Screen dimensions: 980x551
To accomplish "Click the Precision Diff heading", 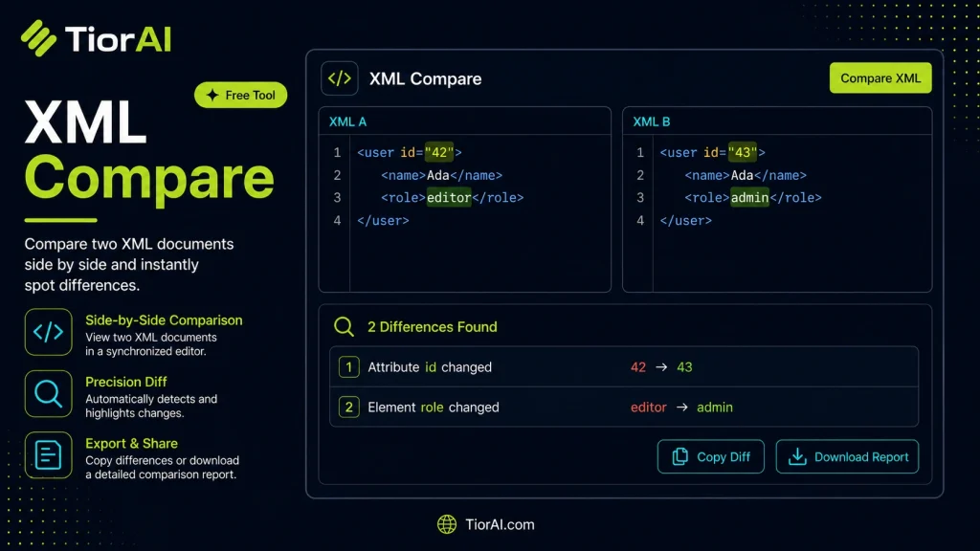I will (126, 382).
